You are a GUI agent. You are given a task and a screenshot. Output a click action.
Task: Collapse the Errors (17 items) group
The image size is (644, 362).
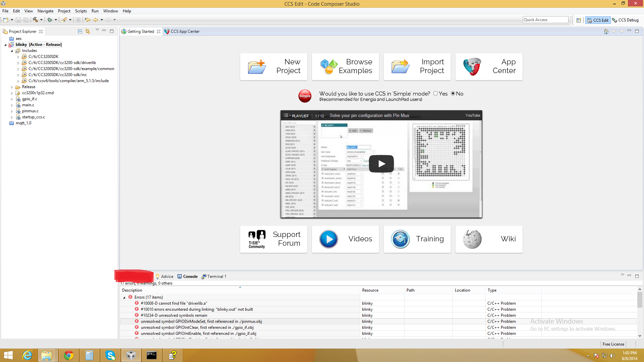pos(124,297)
